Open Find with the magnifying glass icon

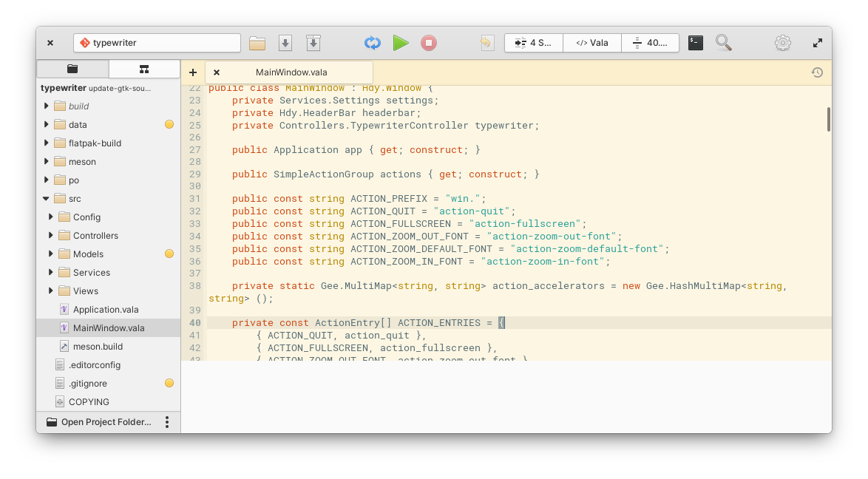pyautogui.click(x=724, y=43)
